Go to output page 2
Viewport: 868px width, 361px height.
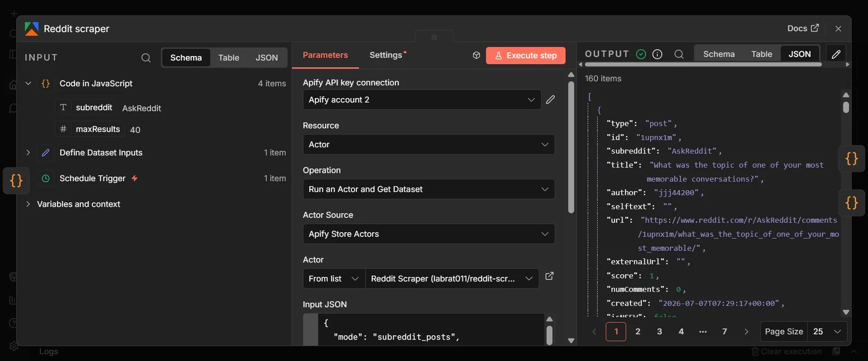pyautogui.click(x=638, y=332)
